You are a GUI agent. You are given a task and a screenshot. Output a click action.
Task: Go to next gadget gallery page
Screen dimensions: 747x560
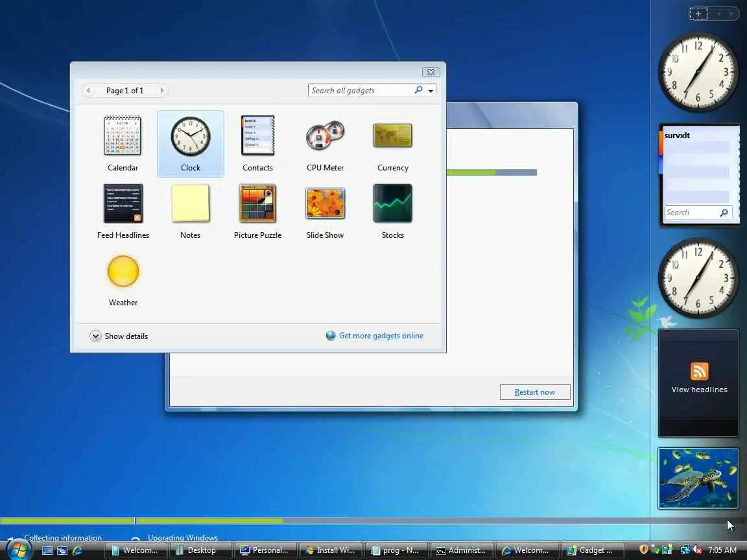[x=162, y=91]
